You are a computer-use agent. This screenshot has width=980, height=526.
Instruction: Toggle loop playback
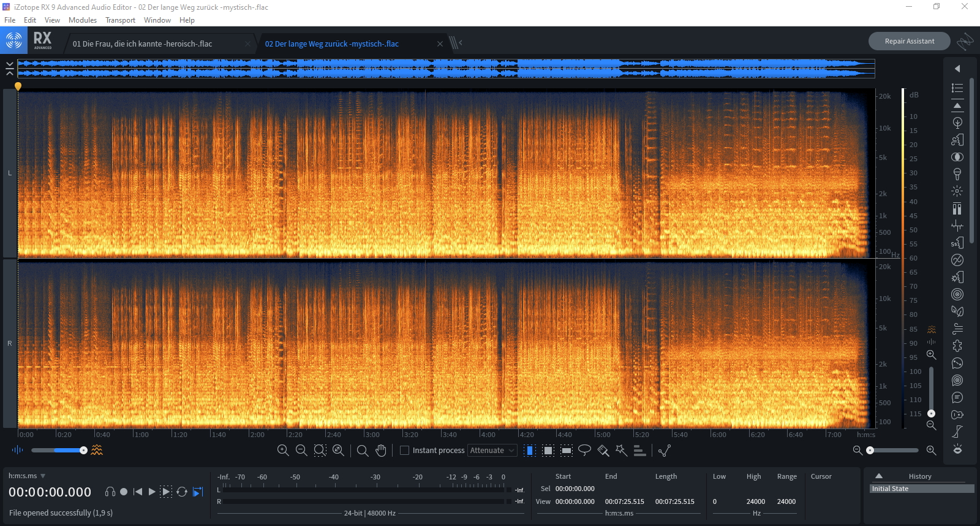(x=182, y=492)
